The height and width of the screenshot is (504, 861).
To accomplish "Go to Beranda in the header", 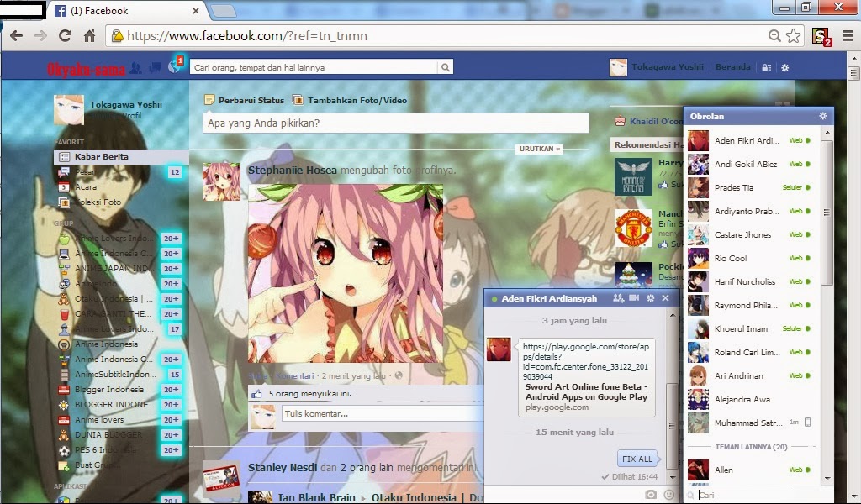I will [732, 67].
